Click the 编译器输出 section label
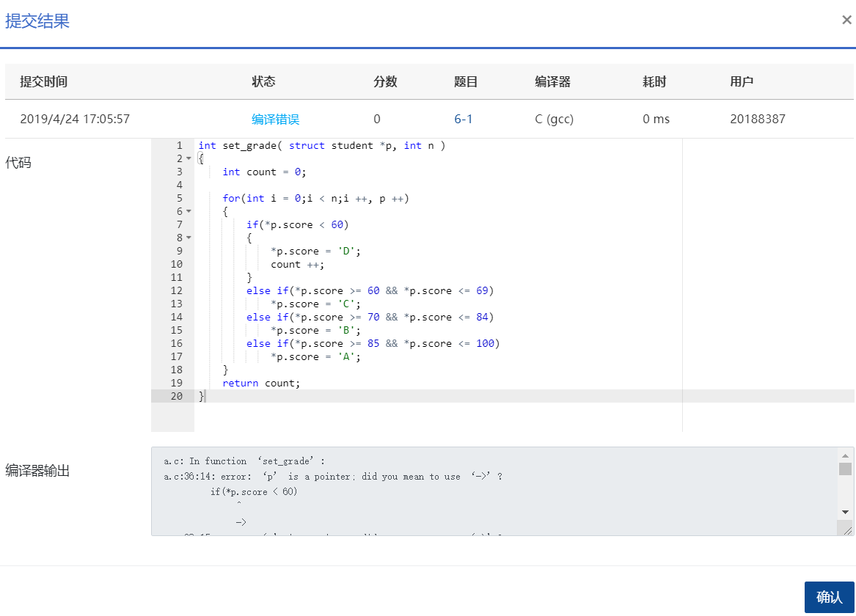This screenshot has height=616, width=856. point(37,470)
